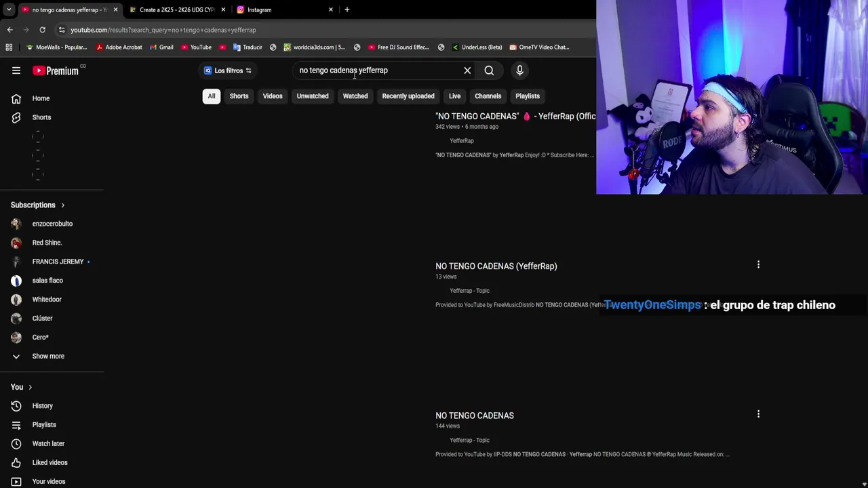Start voice search with microphone
868x488 pixels.
pyautogui.click(x=519, y=70)
